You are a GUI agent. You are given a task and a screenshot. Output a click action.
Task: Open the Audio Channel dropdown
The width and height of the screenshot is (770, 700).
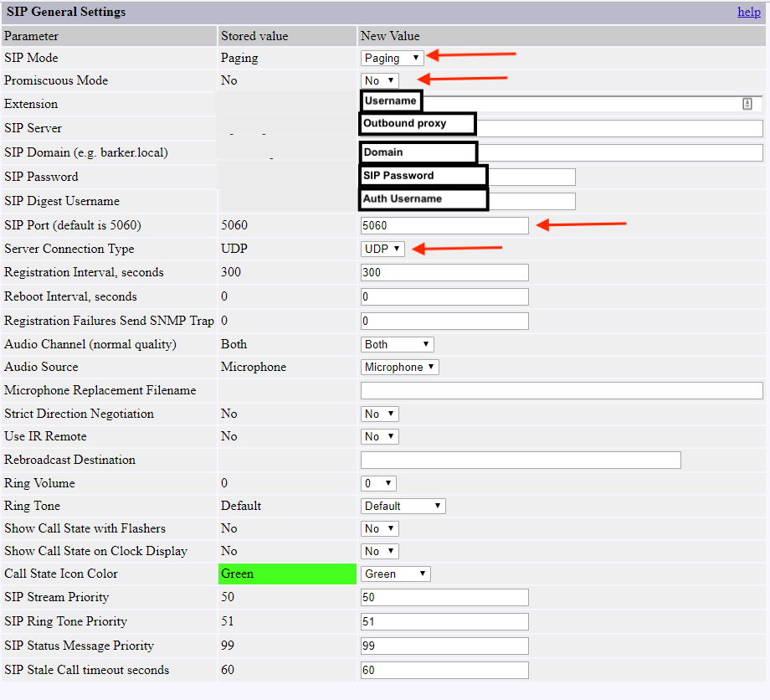click(398, 344)
